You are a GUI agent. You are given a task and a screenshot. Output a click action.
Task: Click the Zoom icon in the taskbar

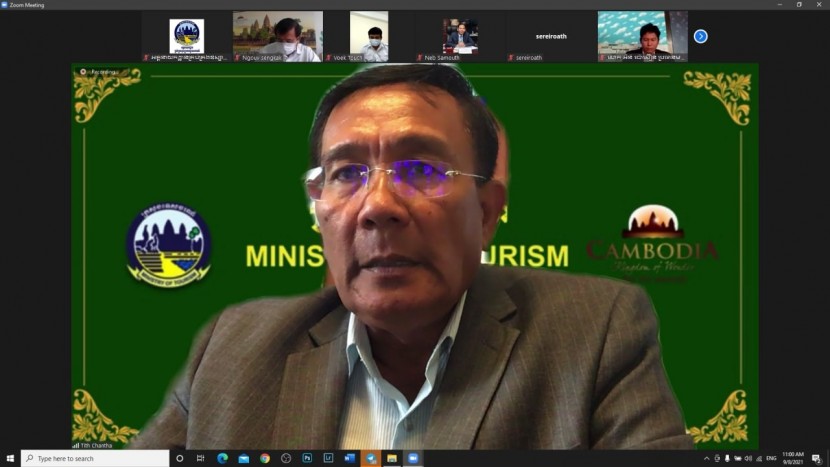tap(413, 458)
